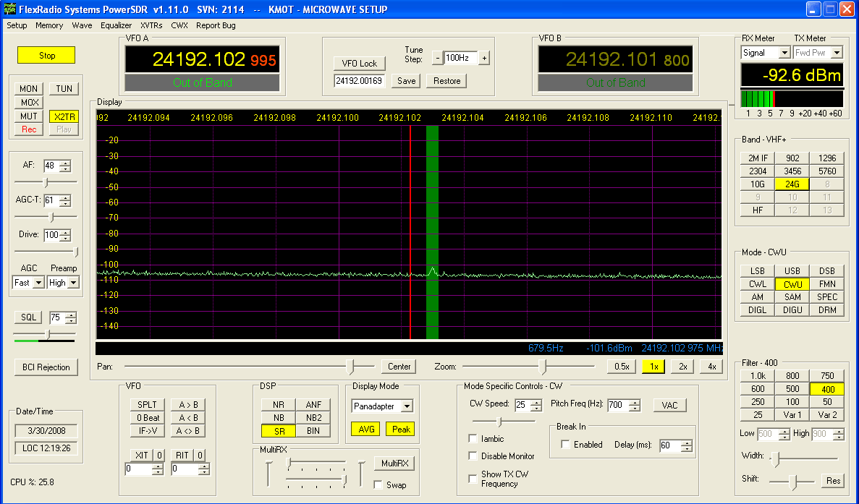
Task: Check the Disable Monitor option
Action: coord(473,456)
